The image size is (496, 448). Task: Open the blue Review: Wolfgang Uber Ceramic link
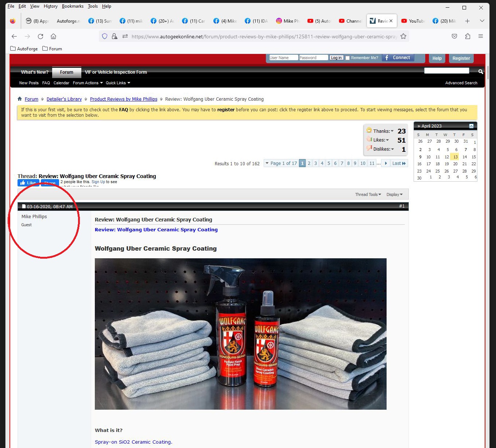click(x=156, y=229)
